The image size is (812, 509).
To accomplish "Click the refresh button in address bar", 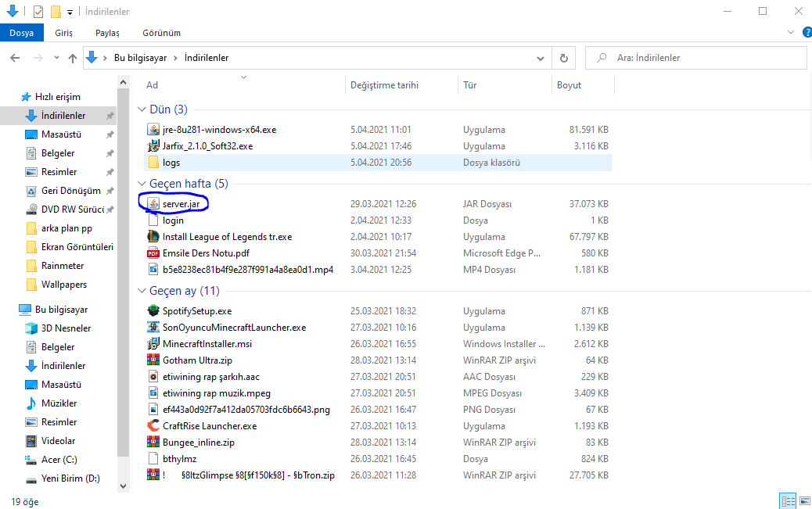I will click(x=564, y=58).
